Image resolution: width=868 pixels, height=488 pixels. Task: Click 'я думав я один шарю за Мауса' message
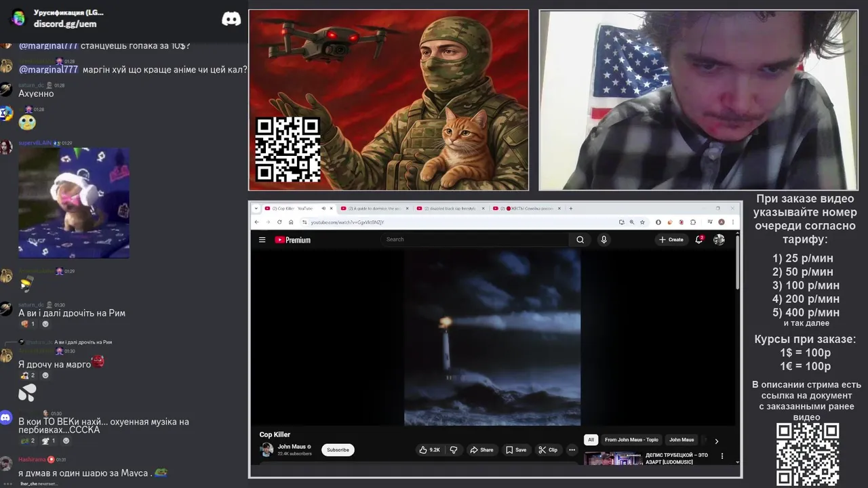93,472
